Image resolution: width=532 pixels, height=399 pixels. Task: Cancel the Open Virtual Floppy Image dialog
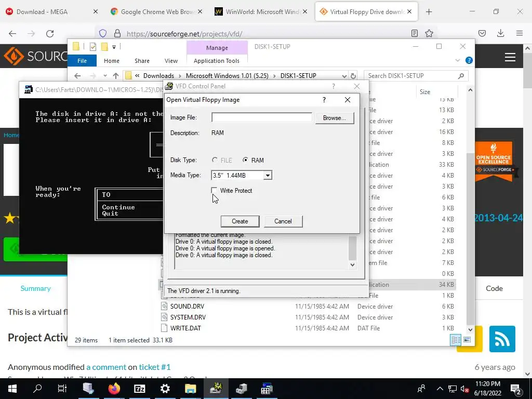click(x=283, y=221)
